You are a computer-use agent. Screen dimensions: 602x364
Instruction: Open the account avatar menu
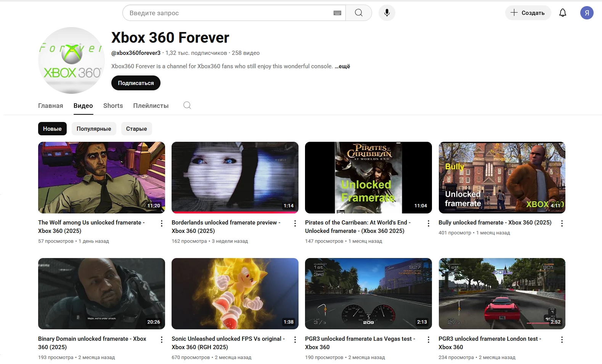coord(587,13)
